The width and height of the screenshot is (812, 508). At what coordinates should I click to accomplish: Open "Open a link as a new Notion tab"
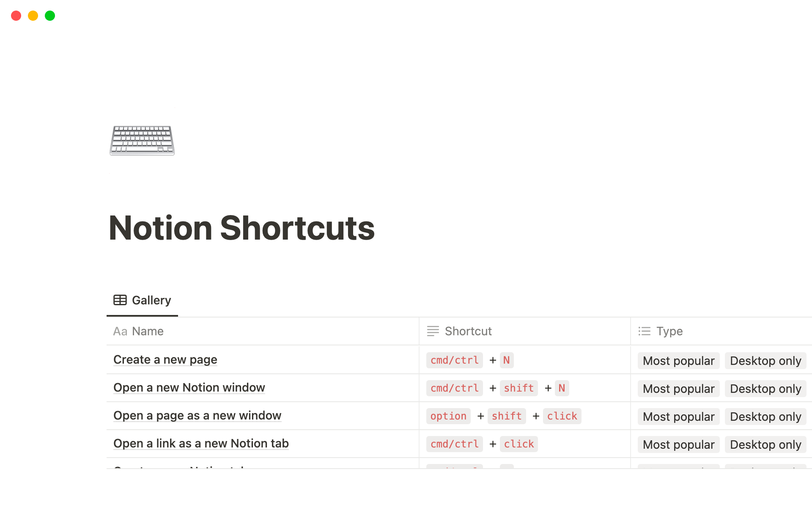point(201,444)
